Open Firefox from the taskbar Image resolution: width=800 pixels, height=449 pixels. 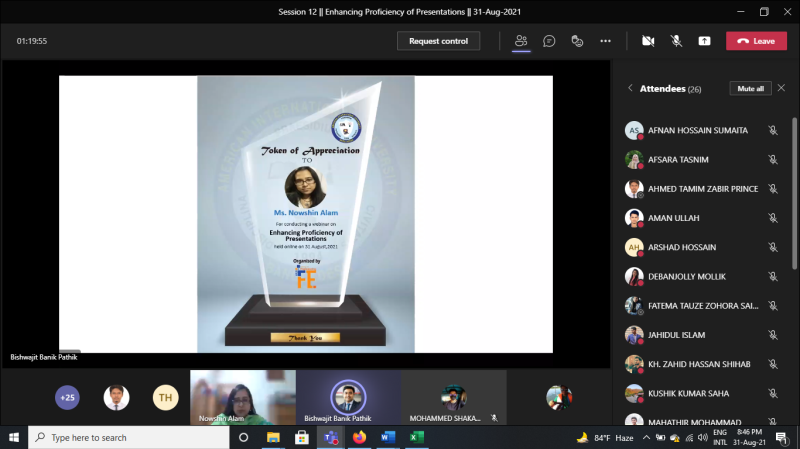click(x=359, y=438)
